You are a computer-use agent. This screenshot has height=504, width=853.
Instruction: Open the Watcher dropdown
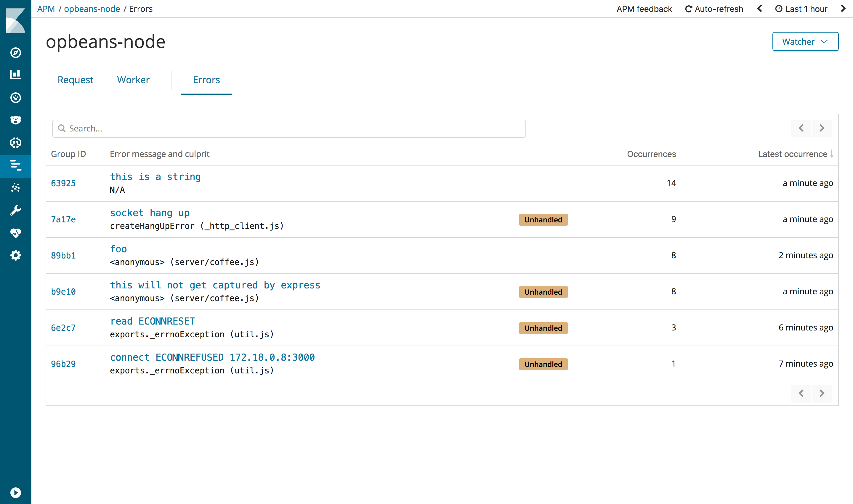pyautogui.click(x=805, y=41)
